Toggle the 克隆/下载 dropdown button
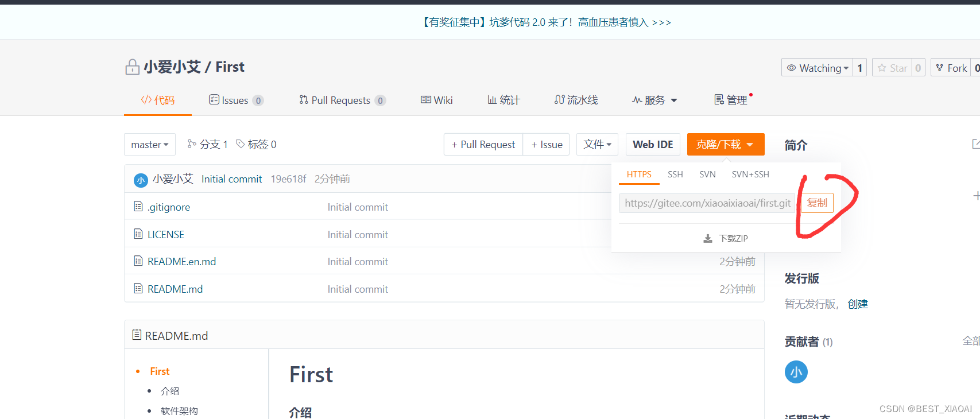 726,145
